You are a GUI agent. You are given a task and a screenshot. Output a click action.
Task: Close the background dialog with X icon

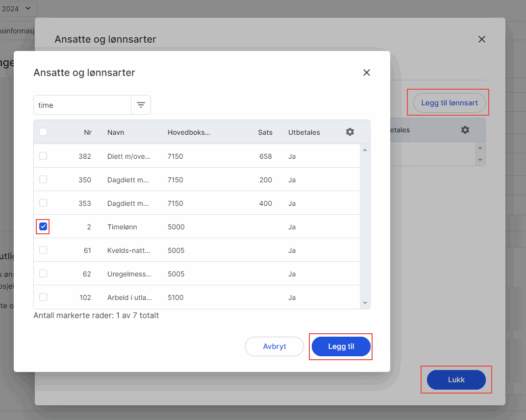(481, 39)
